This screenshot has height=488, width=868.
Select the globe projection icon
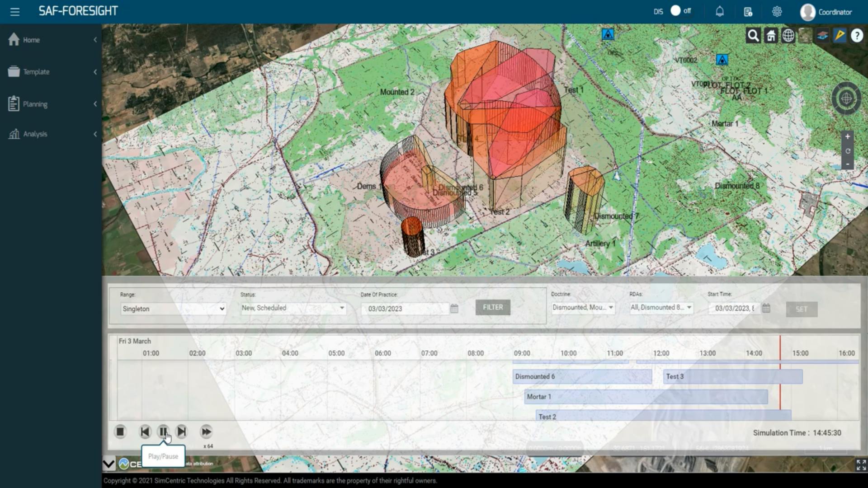coord(788,35)
